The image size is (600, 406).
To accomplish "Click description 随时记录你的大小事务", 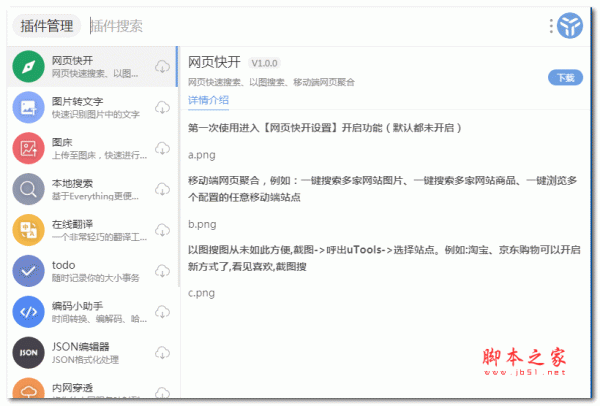I will (96, 278).
